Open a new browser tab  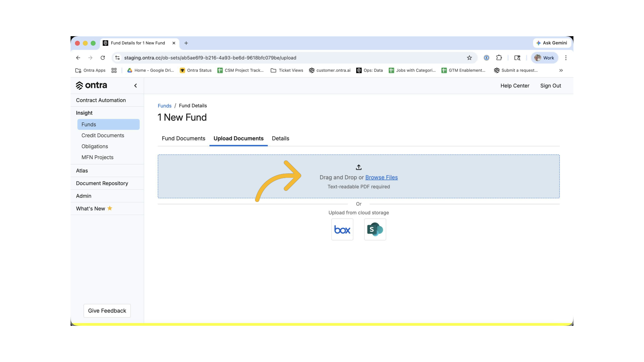point(186,43)
